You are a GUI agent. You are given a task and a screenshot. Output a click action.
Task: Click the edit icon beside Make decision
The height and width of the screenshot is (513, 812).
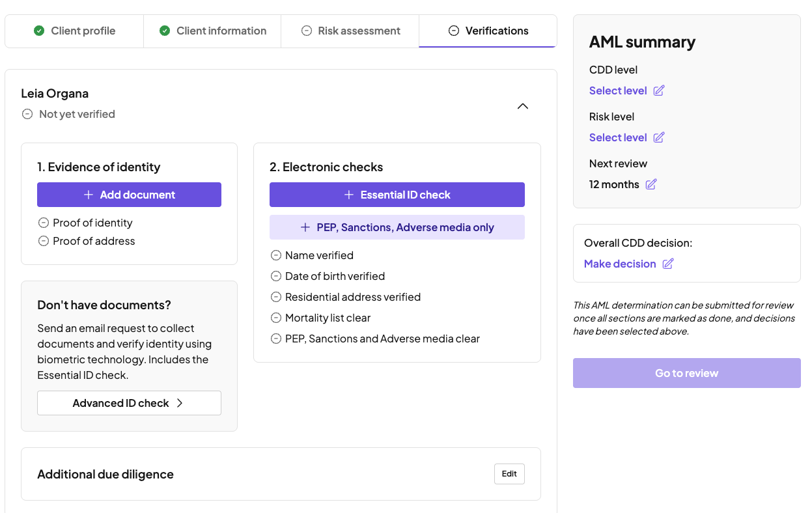668,264
